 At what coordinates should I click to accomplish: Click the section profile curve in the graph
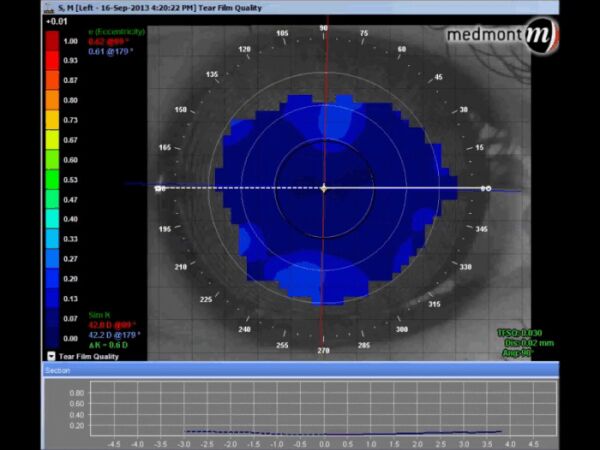coord(343,433)
